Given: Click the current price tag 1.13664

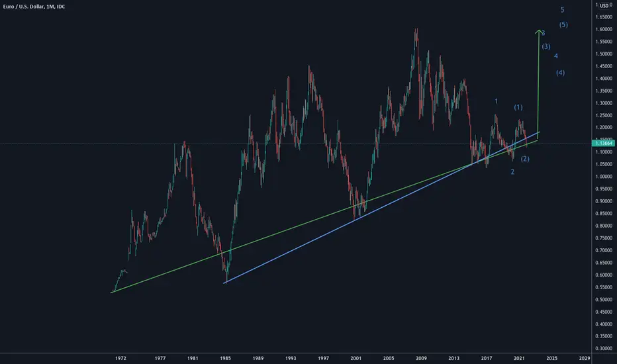Looking at the screenshot, I should 604,143.
